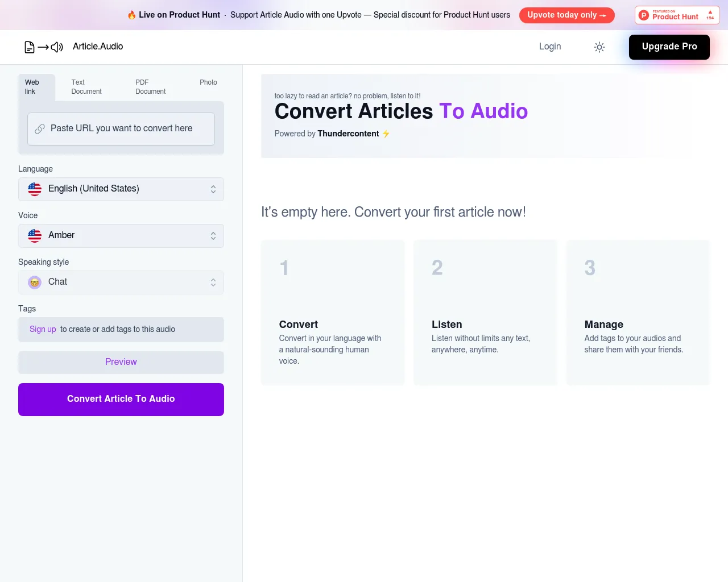Toggle the sun theme switch icon
Screen dimensions: 728x582
pyautogui.click(x=599, y=47)
